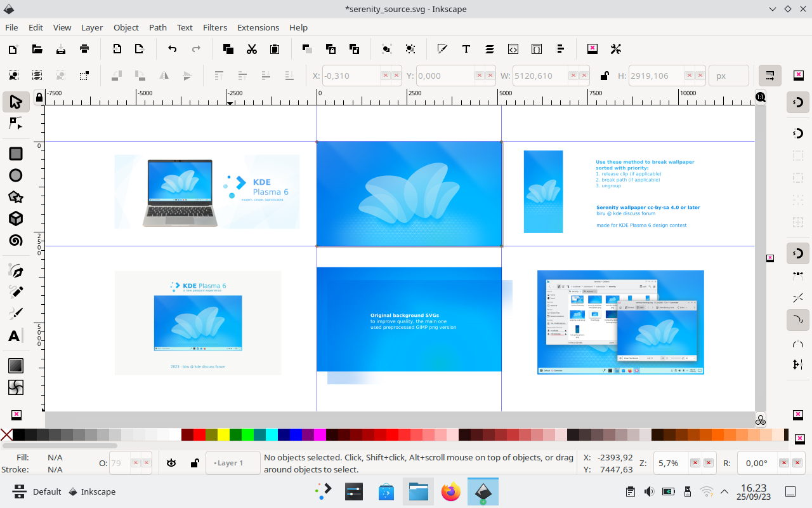812x508 pixels.
Task: Click the palette horizontal scrollbar
Action: pyautogui.click(x=60, y=445)
